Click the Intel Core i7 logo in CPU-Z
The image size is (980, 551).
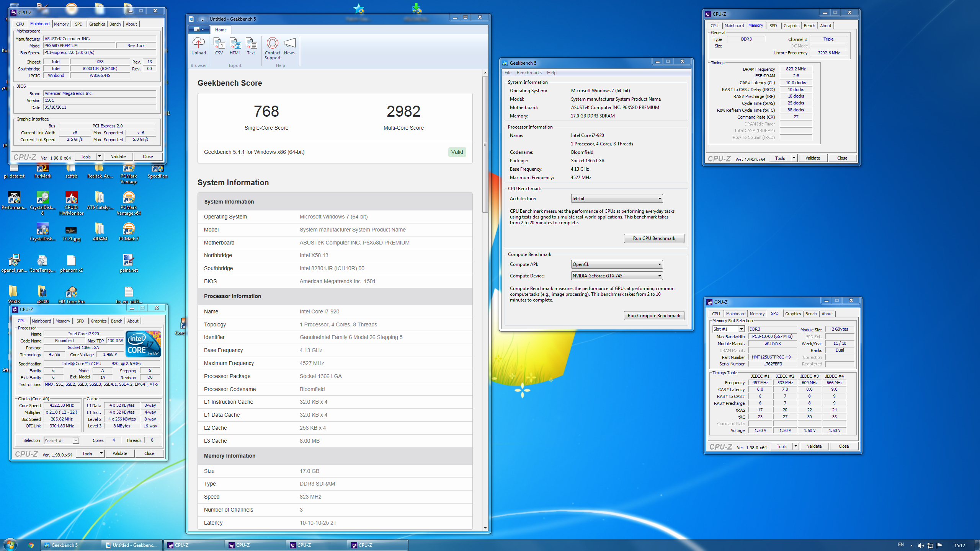pos(143,344)
